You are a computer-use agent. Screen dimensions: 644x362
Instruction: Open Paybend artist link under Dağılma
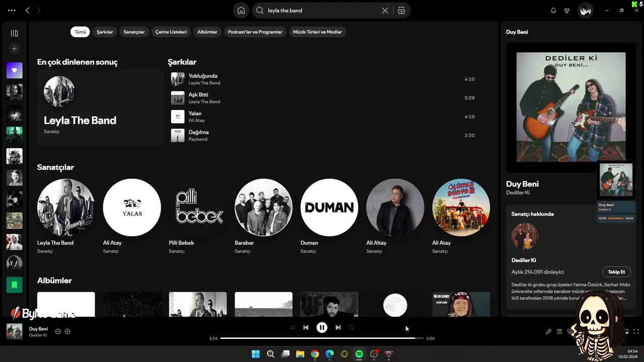tap(198, 139)
